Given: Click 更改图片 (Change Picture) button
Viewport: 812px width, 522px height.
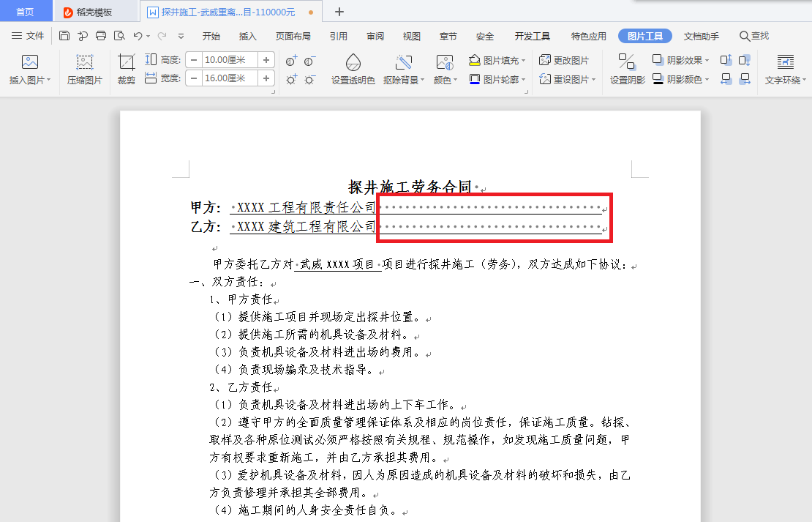Looking at the screenshot, I should [564, 60].
